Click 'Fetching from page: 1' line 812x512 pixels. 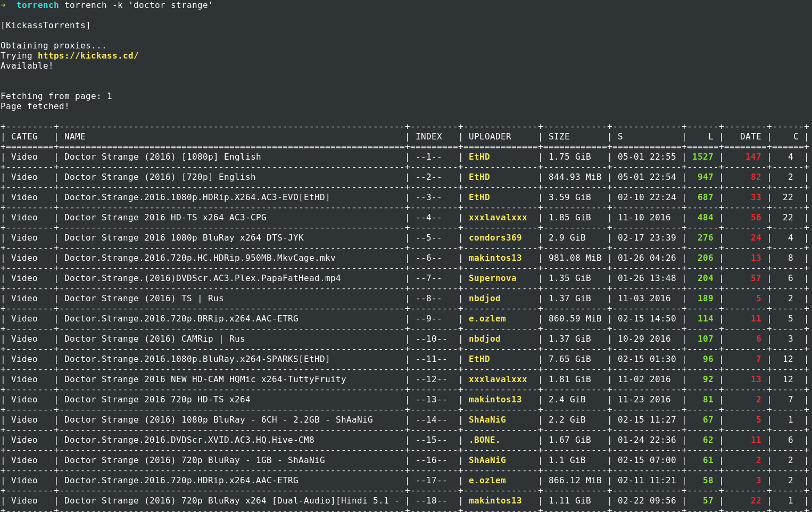(x=56, y=96)
